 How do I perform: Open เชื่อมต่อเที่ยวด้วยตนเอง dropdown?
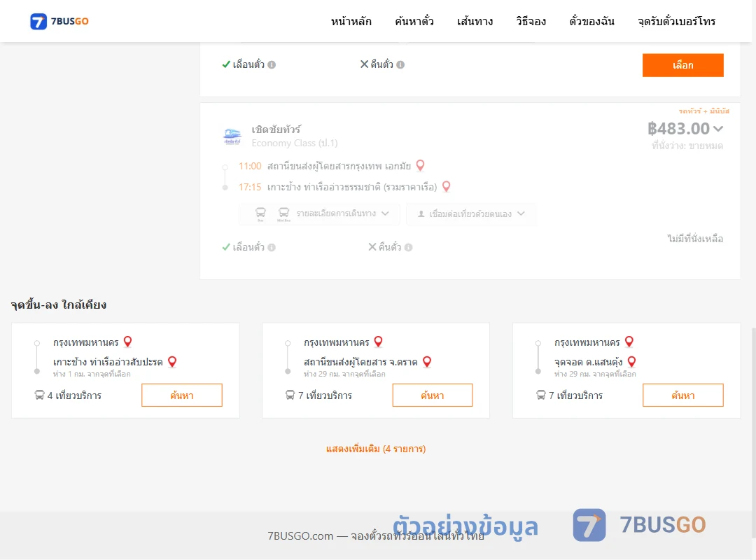471,213
